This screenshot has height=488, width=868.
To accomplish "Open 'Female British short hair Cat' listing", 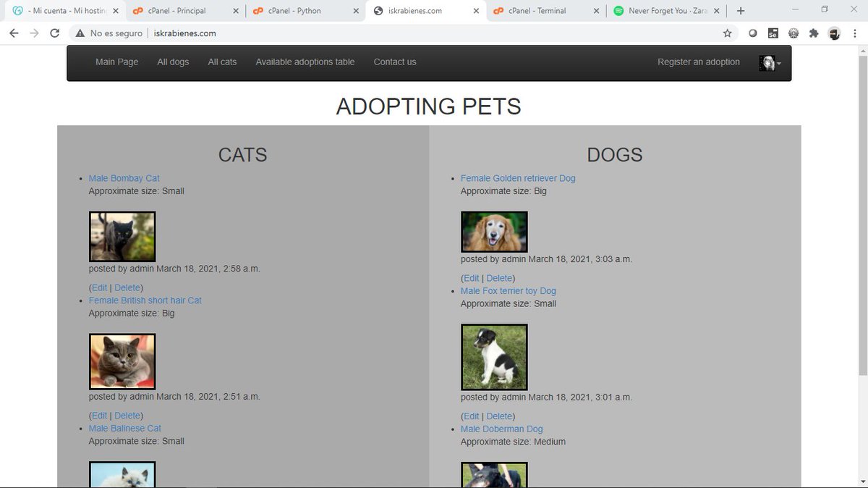I will [145, 300].
